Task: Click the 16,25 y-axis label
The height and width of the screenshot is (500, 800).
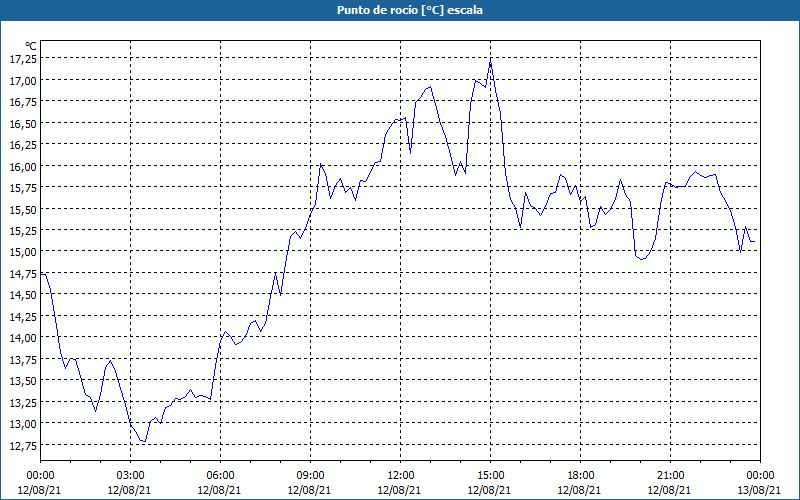Action: (x=23, y=144)
